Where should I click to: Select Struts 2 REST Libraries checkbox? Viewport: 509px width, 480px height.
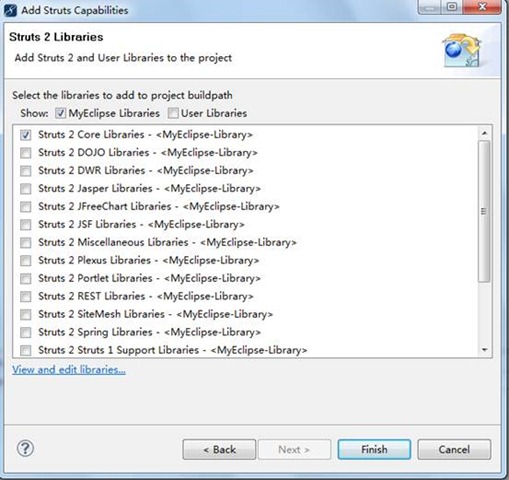pos(26,296)
